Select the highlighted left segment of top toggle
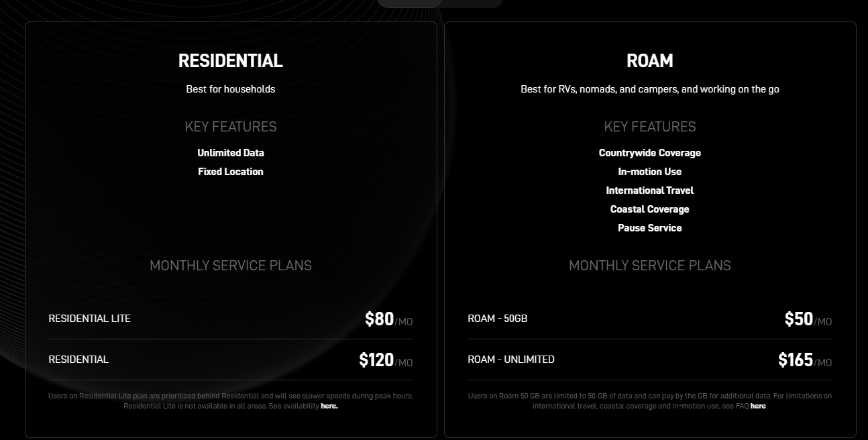868x440 pixels. [409, 3]
